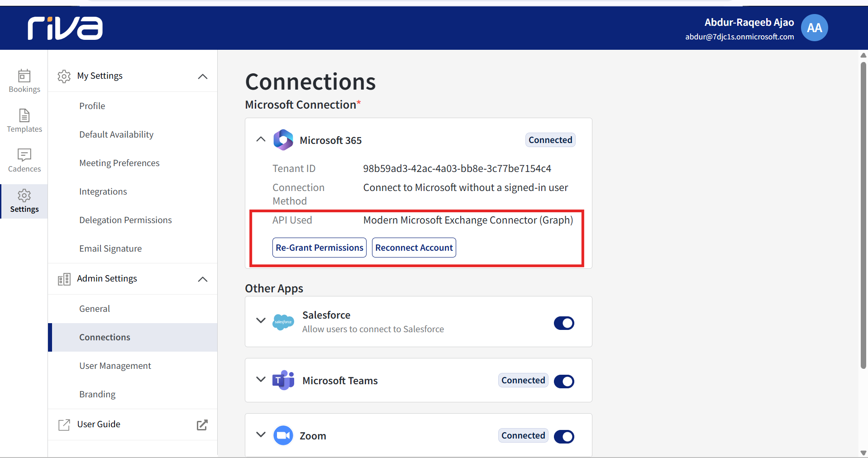Click the Microsoft Connection section heading
Image resolution: width=868 pixels, height=458 pixels.
coord(303,105)
